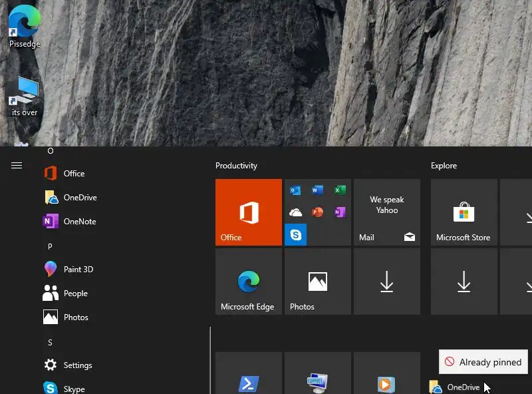Jump to letter P section header
This screenshot has height=394, width=532.
tap(51, 246)
